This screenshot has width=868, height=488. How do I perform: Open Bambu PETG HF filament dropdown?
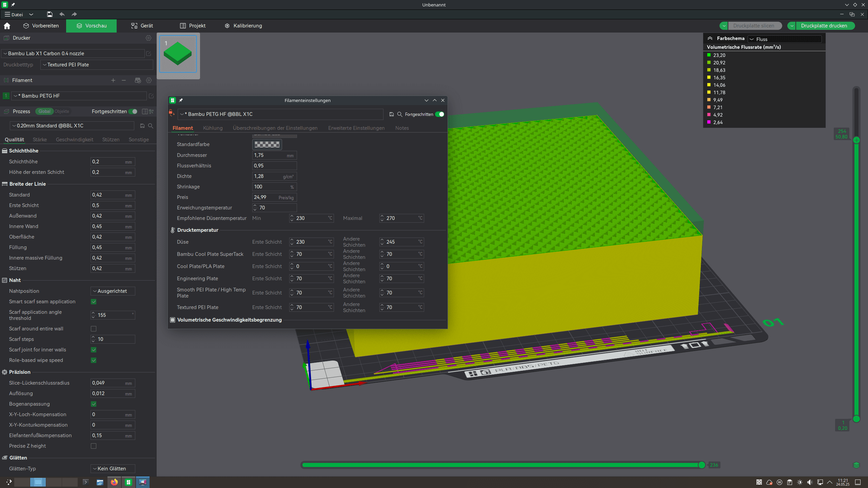79,96
